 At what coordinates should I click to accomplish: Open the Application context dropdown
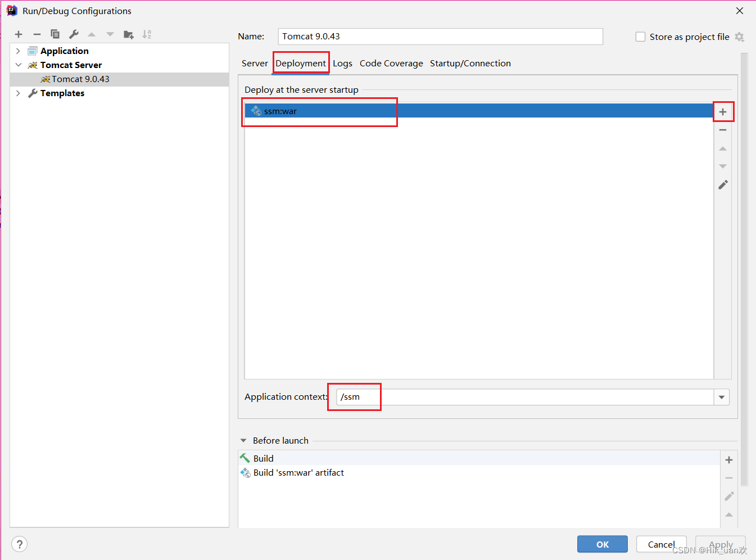722,397
